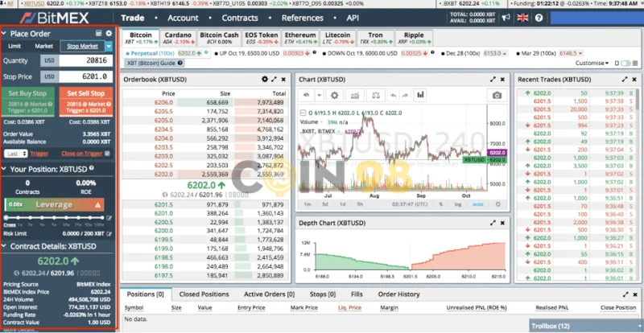Click help icon on Set Buy Stop
The width and height of the screenshot is (644, 333).
pyautogui.click(x=51, y=105)
